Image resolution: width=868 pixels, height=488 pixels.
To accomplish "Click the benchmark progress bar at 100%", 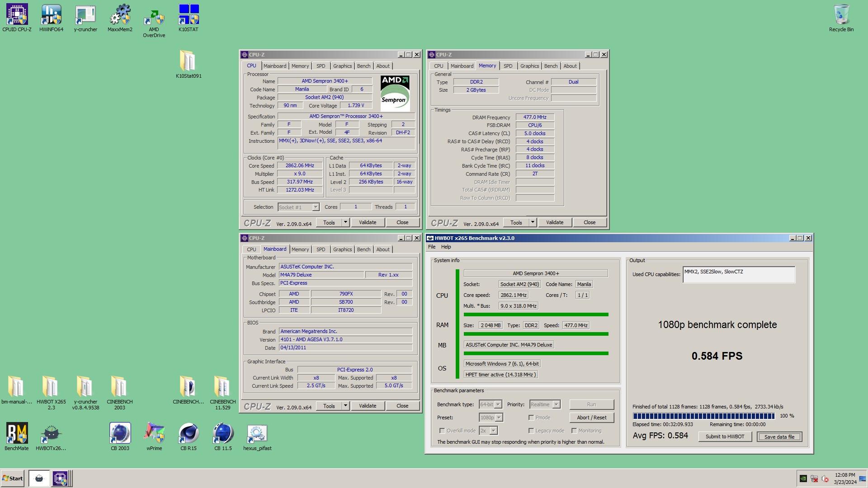I will [703, 416].
